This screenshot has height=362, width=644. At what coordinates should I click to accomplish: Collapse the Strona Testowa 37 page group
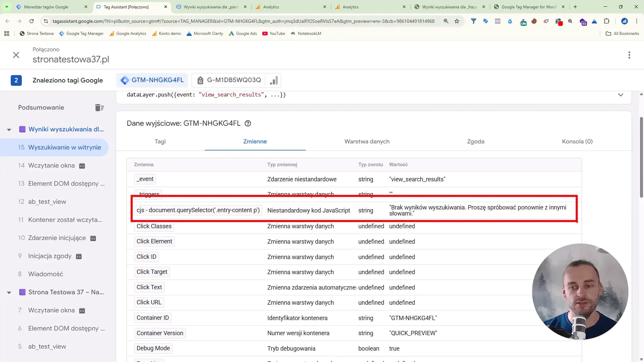tap(9, 293)
